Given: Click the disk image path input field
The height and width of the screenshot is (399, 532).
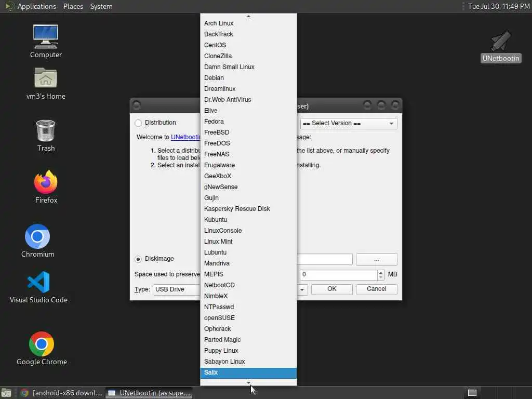Looking at the screenshot, I should pos(325,260).
